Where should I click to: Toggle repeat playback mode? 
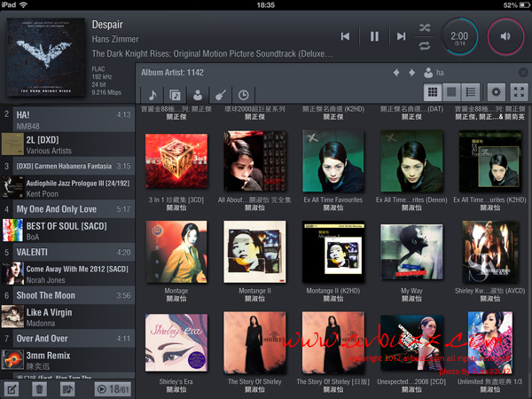(425, 45)
